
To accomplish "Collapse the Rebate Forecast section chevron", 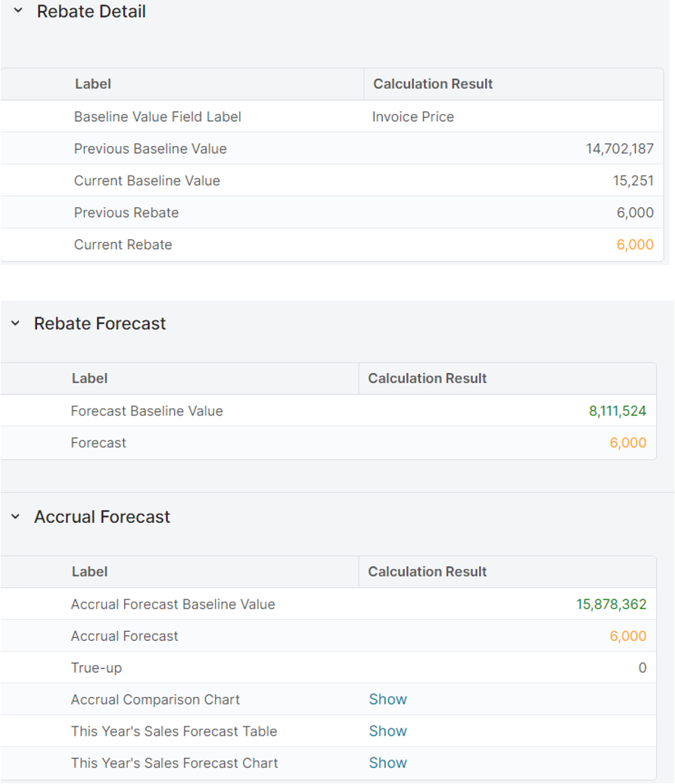I will [15, 324].
